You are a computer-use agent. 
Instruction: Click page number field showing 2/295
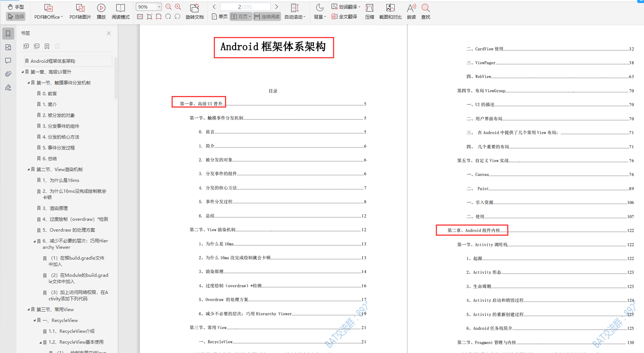pyautogui.click(x=245, y=7)
